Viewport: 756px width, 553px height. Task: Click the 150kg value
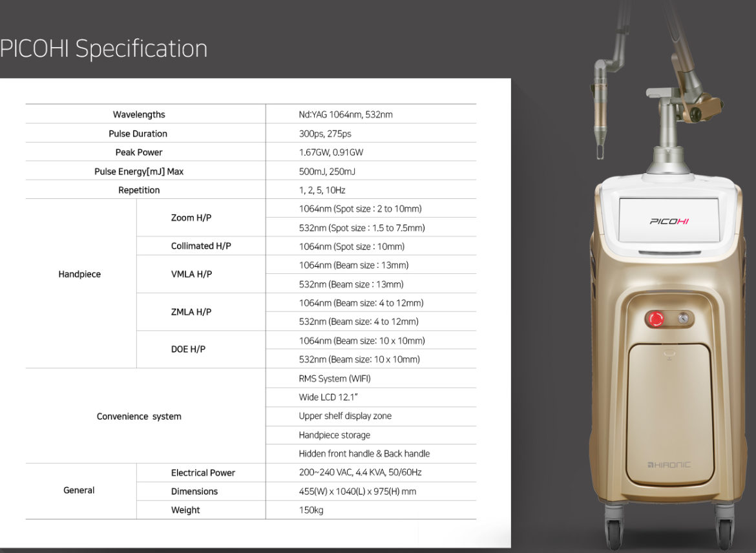click(x=311, y=510)
